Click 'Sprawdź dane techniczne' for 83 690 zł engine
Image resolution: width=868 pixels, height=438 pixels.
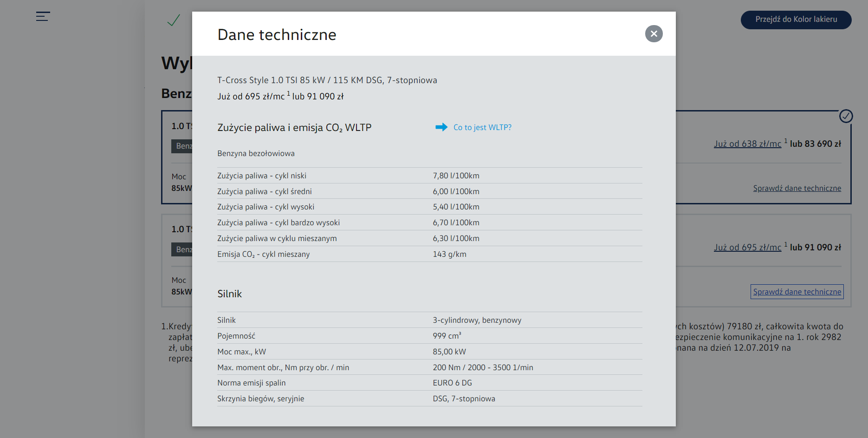point(797,188)
